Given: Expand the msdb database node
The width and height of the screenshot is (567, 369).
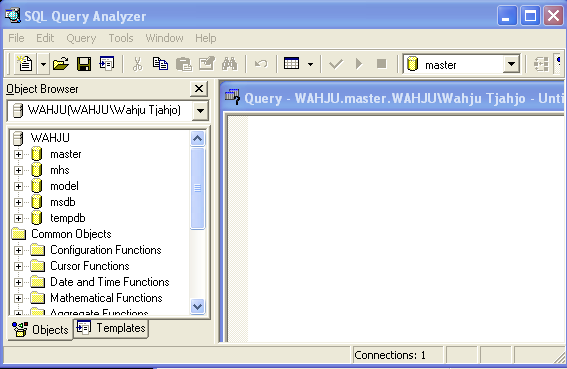Looking at the screenshot, I should pyautogui.click(x=18, y=202).
